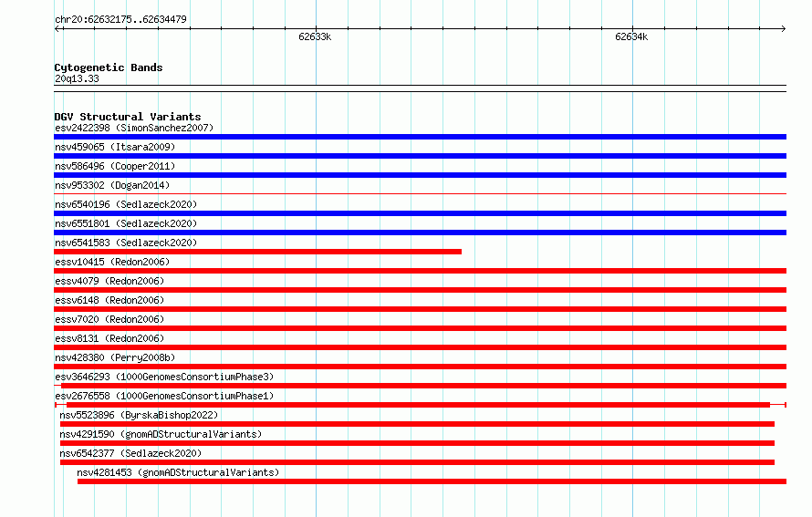Click the nsv6542377 (Sedlazeck2020) label
This screenshot has height=517, width=812.
[x=130, y=453]
